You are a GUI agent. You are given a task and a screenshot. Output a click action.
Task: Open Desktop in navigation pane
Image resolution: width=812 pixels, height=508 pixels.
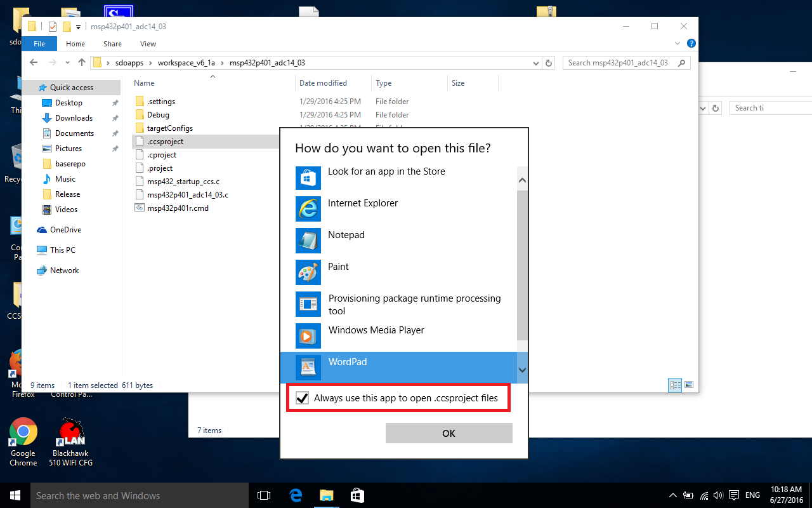[x=69, y=103]
